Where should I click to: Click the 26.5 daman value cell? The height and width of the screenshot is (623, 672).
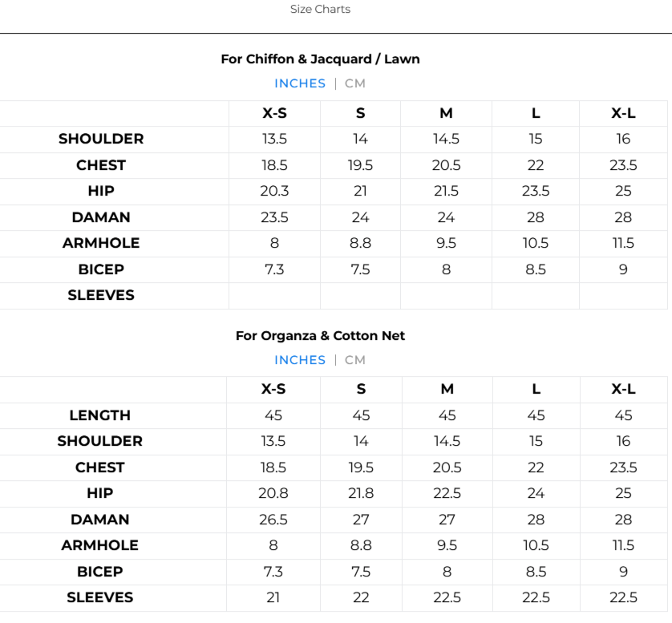tap(273, 520)
